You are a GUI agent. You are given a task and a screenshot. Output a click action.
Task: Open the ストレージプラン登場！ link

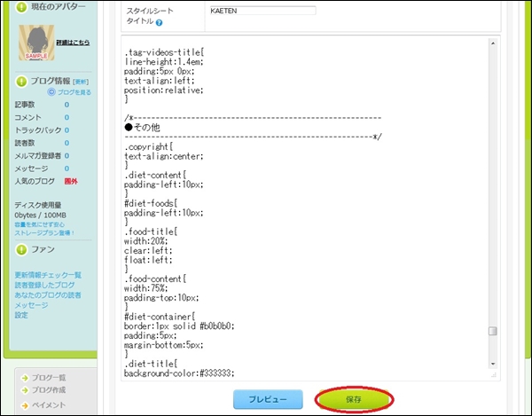[44, 232]
